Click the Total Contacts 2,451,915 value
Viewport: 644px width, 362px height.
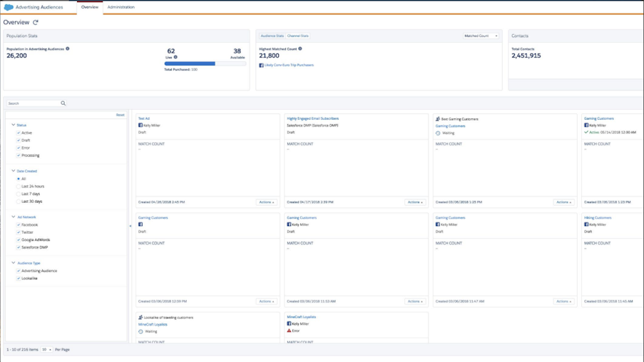coord(526,56)
